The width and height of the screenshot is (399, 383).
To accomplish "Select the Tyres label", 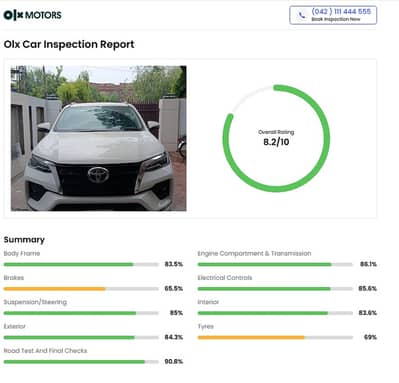I will 205,327.
